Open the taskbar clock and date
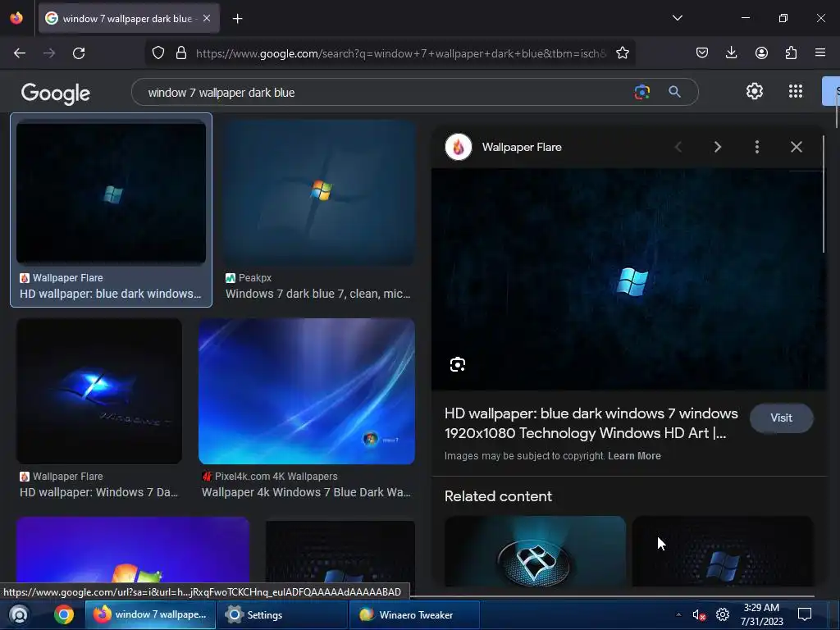The width and height of the screenshot is (840, 630). pyautogui.click(x=762, y=614)
